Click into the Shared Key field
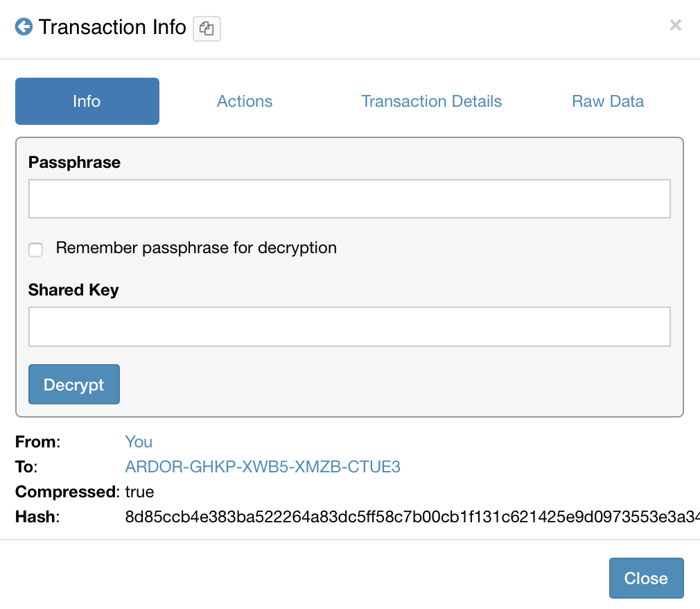700x609 pixels. click(349, 327)
